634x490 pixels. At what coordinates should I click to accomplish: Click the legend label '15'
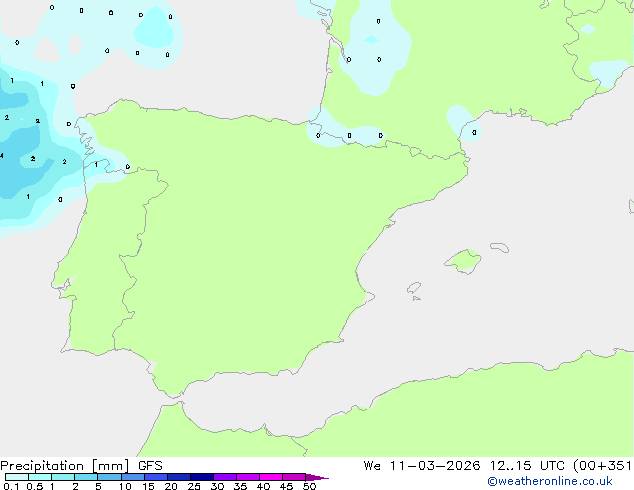coord(148,486)
